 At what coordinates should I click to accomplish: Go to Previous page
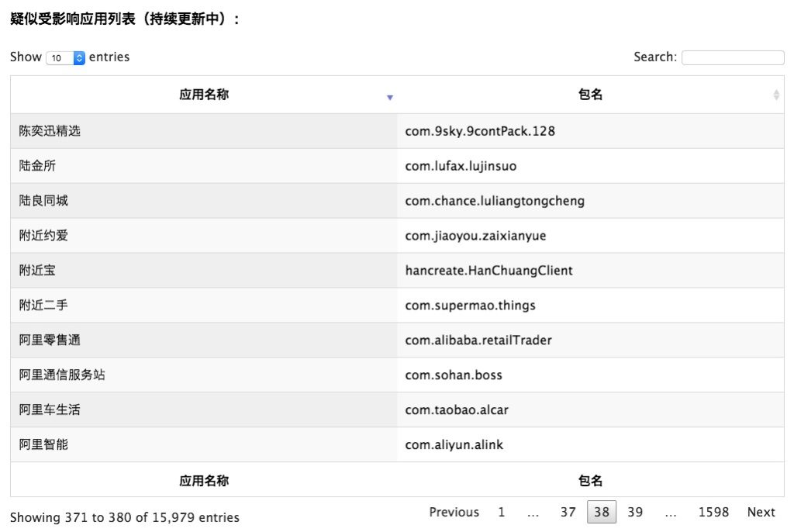point(454,512)
